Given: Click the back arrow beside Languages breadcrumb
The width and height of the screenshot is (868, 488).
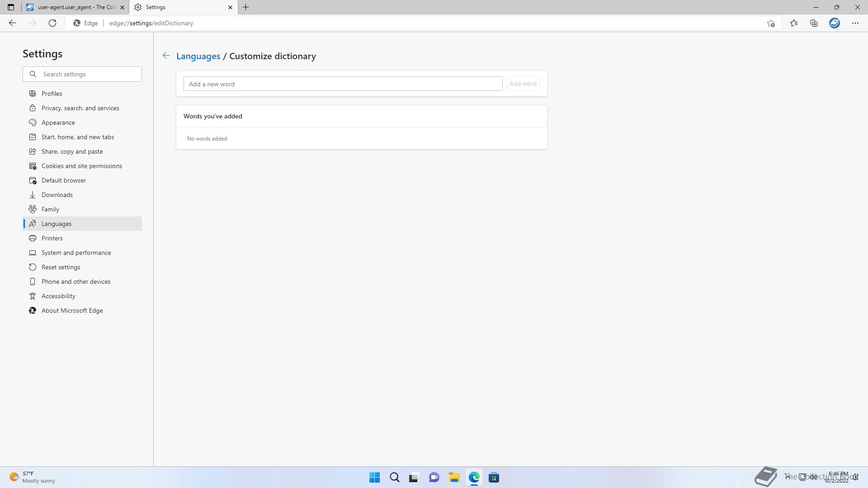Looking at the screenshot, I should click(166, 56).
